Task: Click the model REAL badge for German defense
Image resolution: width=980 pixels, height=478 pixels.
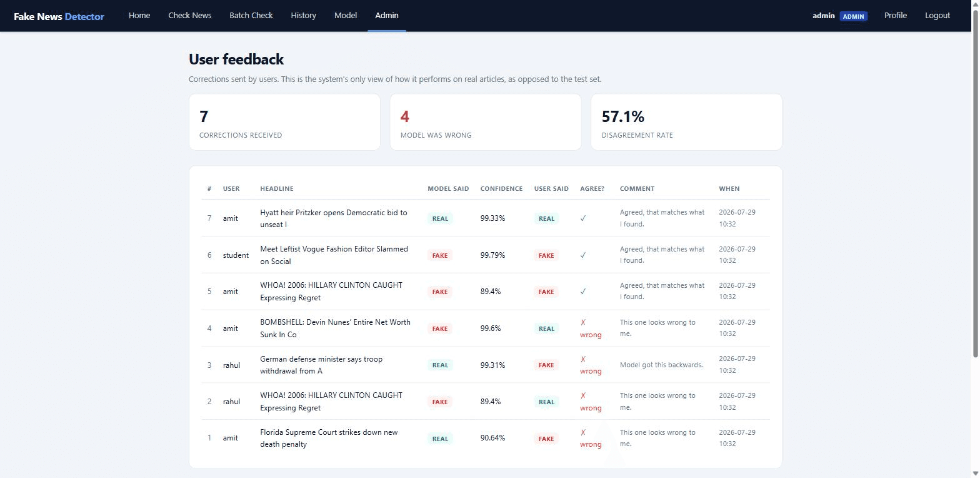Action: 440,365
